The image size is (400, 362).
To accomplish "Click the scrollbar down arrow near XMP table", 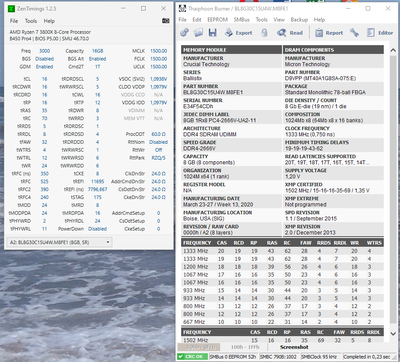I will click(393, 332).
